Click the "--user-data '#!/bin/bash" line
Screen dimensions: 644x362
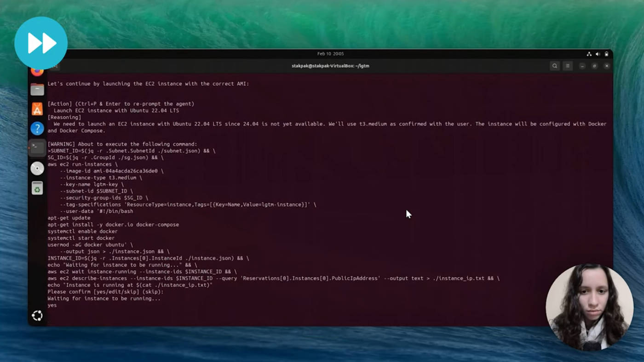tap(96, 211)
